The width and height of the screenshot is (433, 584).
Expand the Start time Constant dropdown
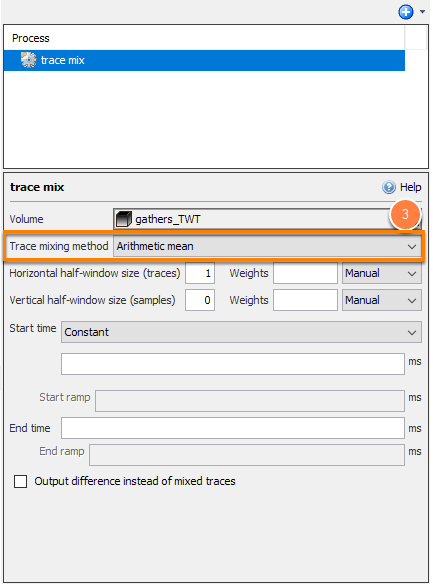(241, 332)
